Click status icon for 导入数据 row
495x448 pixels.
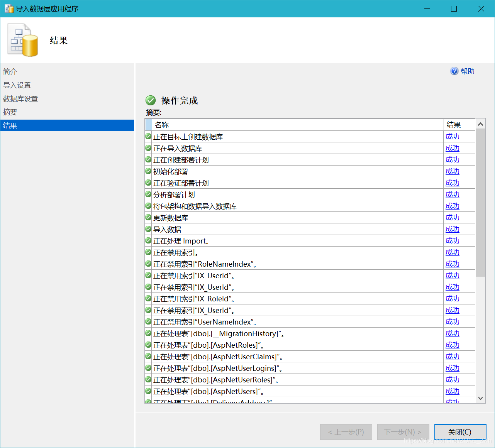(x=148, y=229)
